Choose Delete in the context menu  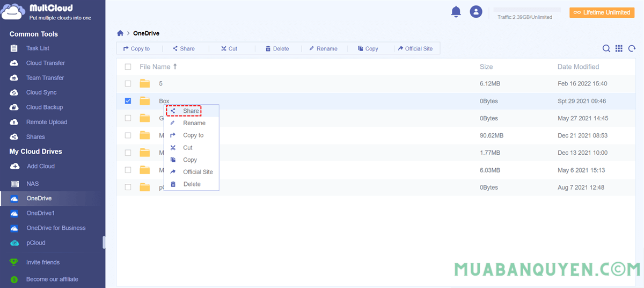(191, 184)
